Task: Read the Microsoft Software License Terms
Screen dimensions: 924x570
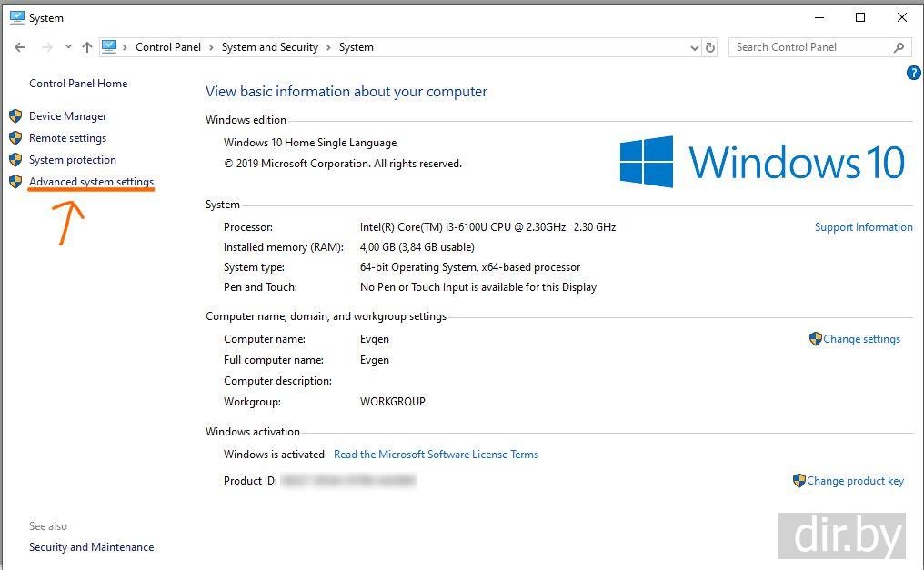Action: point(436,455)
